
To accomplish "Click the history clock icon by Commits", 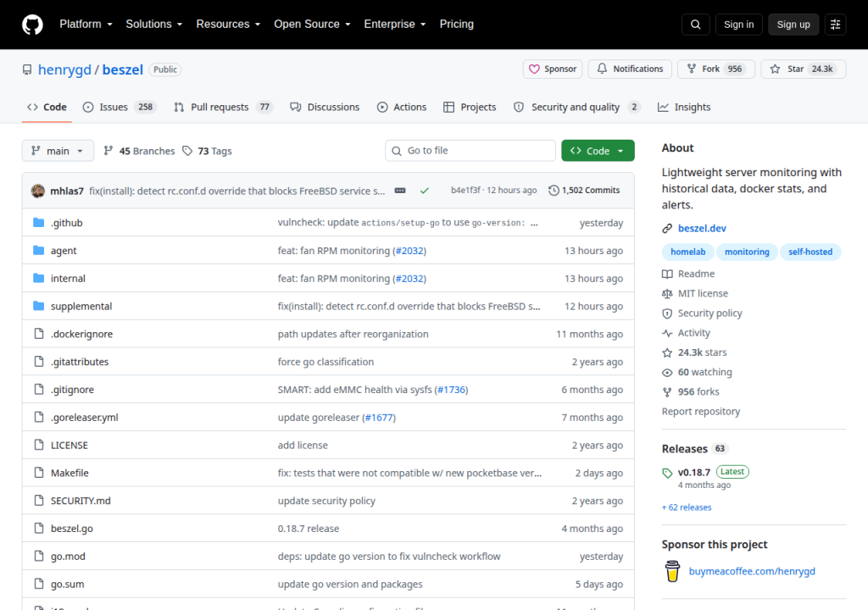I will click(x=554, y=191).
